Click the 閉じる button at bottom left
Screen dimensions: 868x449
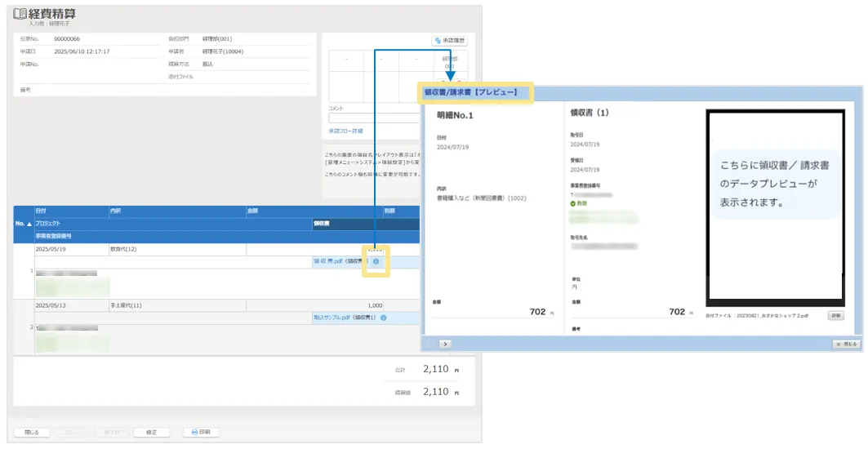pos(32,432)
